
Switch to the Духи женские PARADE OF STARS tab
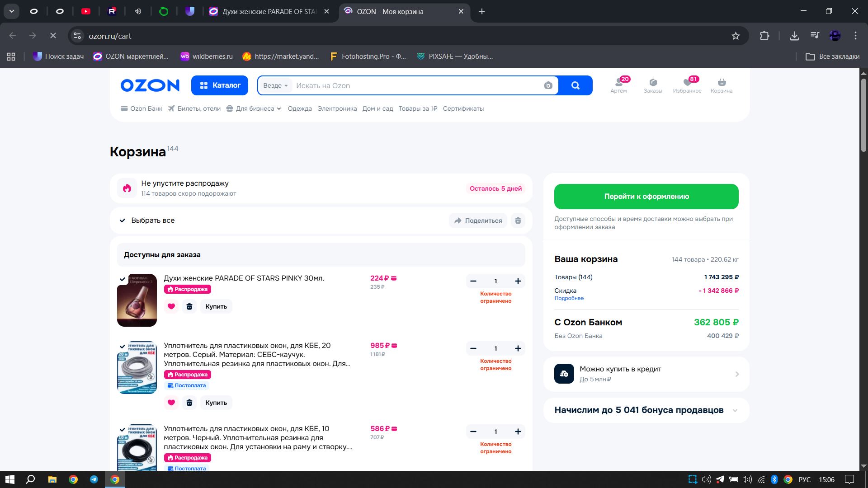tap(269, 11)
